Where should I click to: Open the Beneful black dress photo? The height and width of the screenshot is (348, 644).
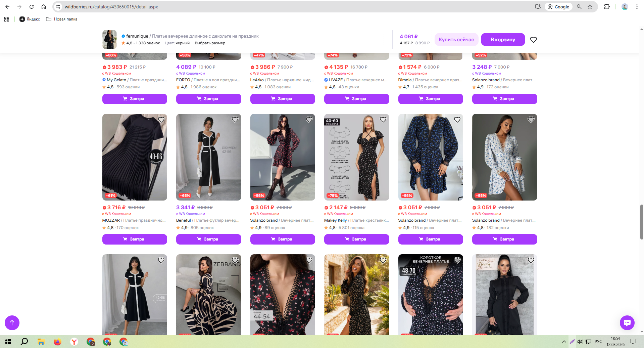tap(209, 157)
